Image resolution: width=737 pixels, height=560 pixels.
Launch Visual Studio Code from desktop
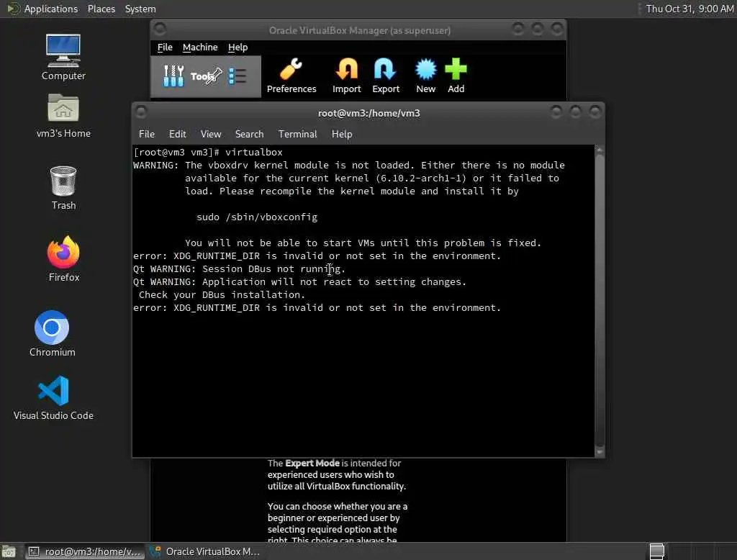[53, 398]
